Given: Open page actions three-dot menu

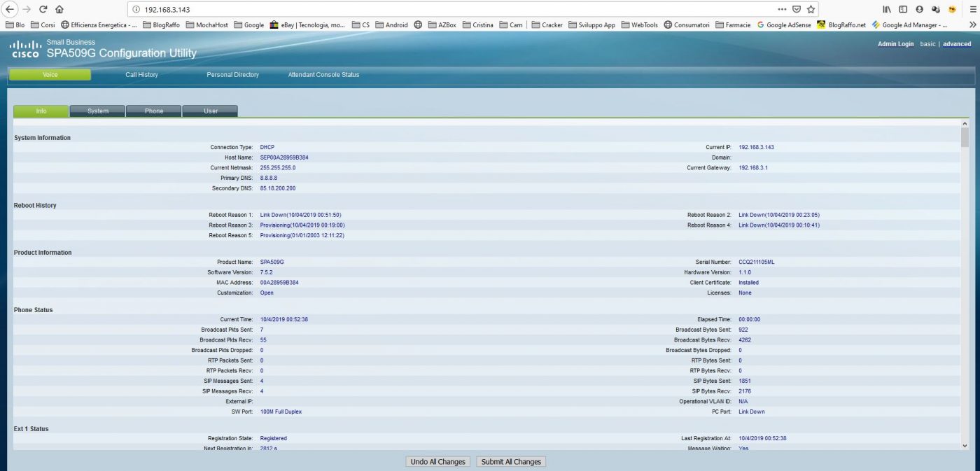Looking at the screenshot, I should [x=782, y=10].
